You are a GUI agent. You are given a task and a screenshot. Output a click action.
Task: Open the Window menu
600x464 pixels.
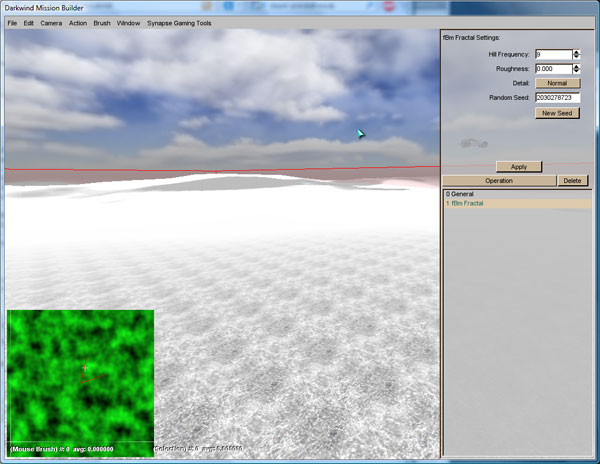click(128, 22)
